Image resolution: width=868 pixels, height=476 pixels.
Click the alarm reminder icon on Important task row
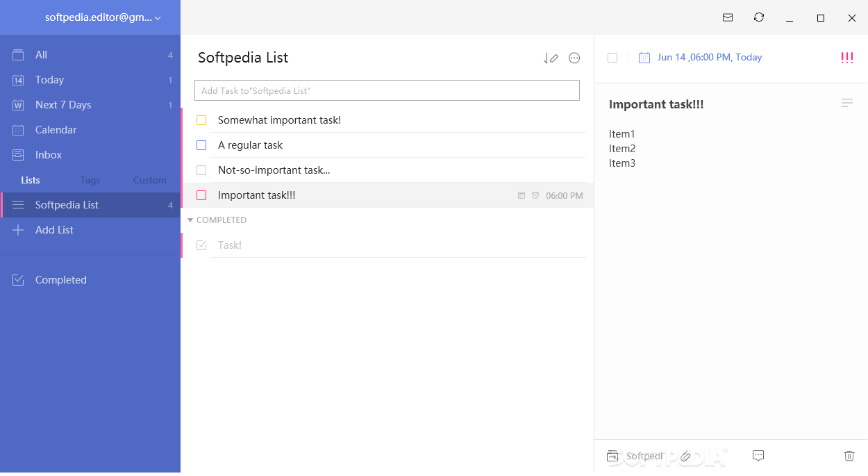(535, 196)
